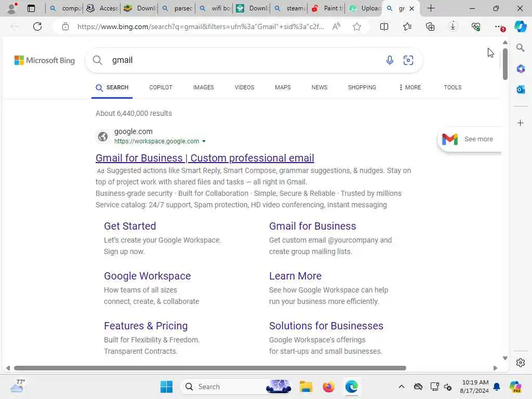Switch to the MAPS tab
Image resolution: width=532 pixels, height=399 pixels.
tap(283, 87)
